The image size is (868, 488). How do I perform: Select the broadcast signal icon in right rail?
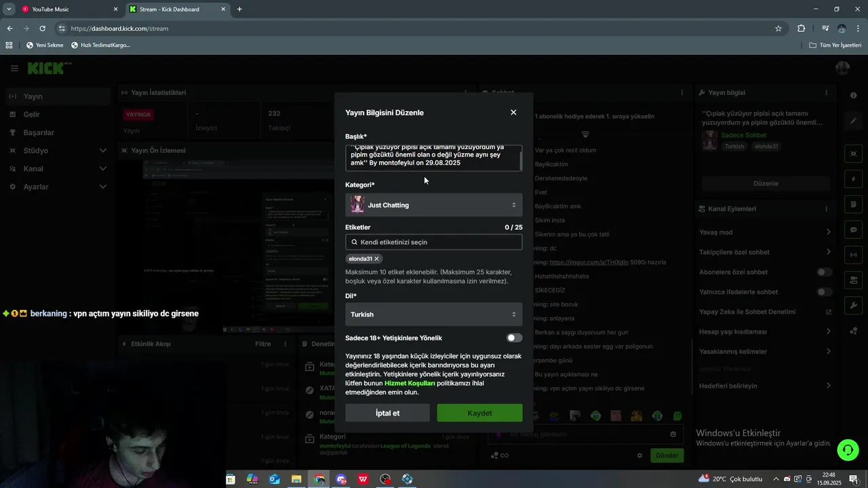(x=854, y=255)
